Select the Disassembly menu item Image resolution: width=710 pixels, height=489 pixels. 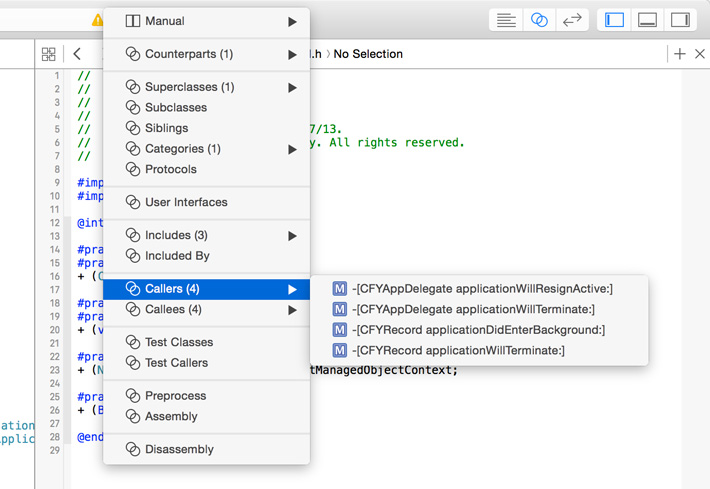click(x=179, y=449)
